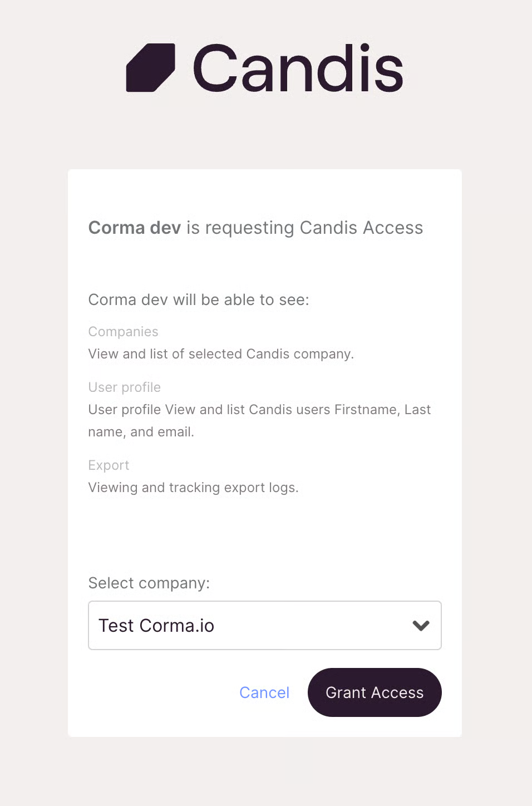Click the bold "Corma dev" heading text
The height and width of the screenshot is (806, 532).
[135, 228]
